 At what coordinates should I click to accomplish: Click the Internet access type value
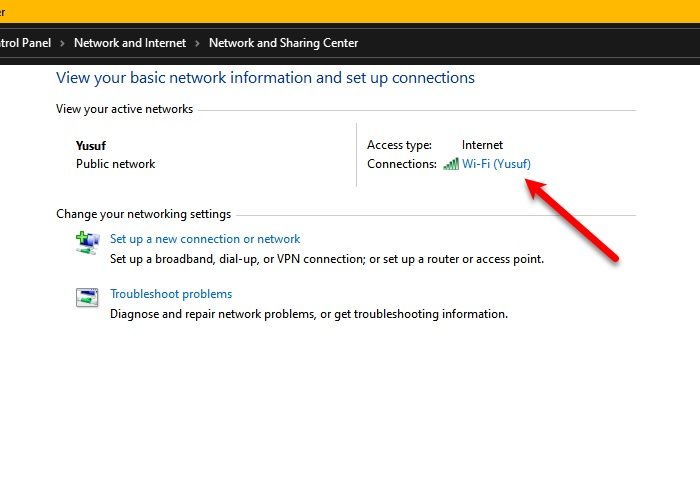click(482, 145)
